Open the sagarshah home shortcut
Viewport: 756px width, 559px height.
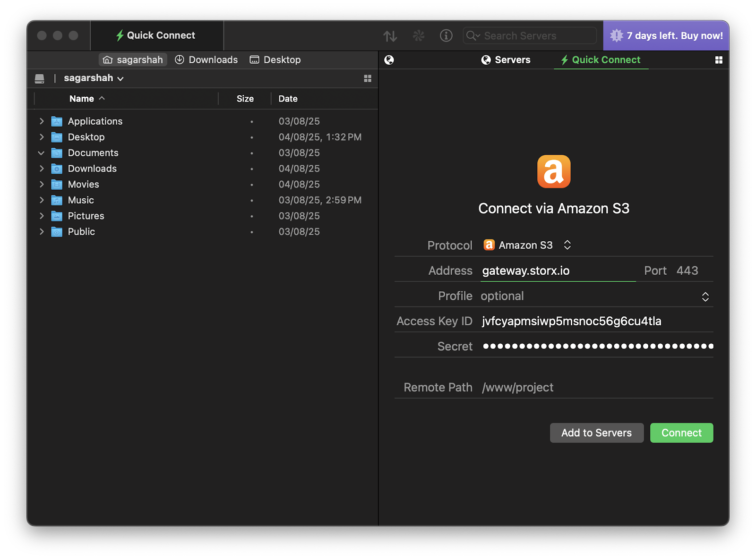click(133, 60)
